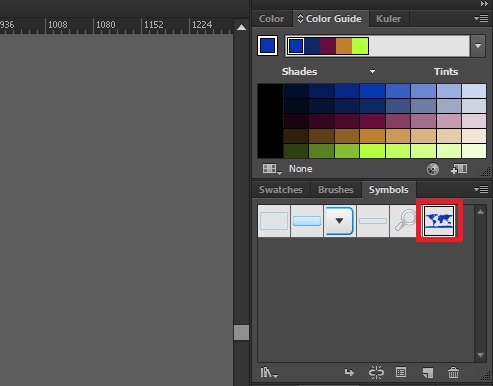The height and width of the screenshot is (386, 493).
Task: Select the blue rounded button symbol
Action: (x=307, y=221)
